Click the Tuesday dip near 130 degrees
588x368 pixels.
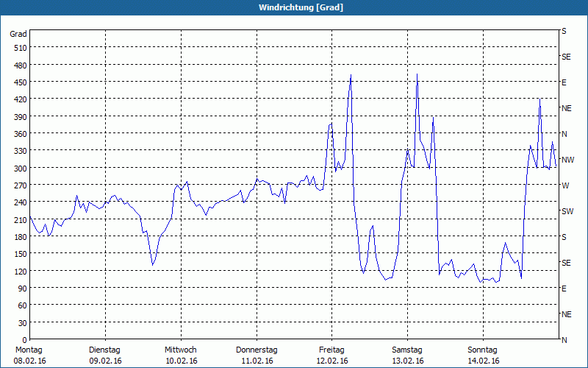153,264
